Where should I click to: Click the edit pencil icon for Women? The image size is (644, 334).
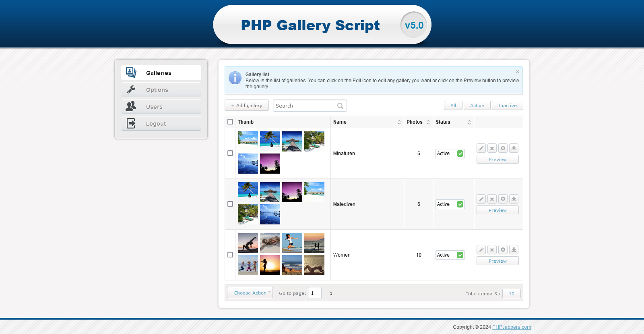point(481,250)
